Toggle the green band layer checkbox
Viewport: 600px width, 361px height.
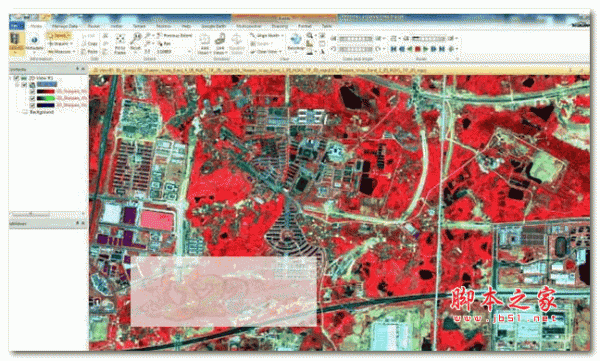[x=32, y=98]
